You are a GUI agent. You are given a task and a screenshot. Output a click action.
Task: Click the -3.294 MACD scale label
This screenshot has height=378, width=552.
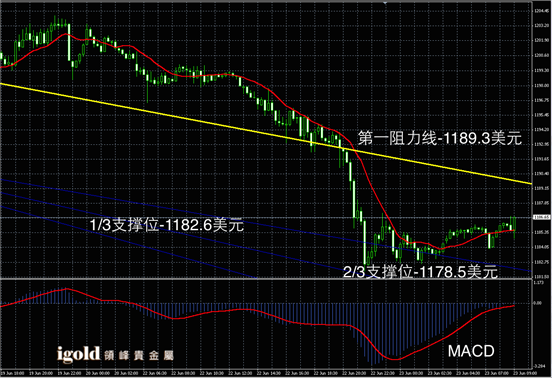coord(539,366)
